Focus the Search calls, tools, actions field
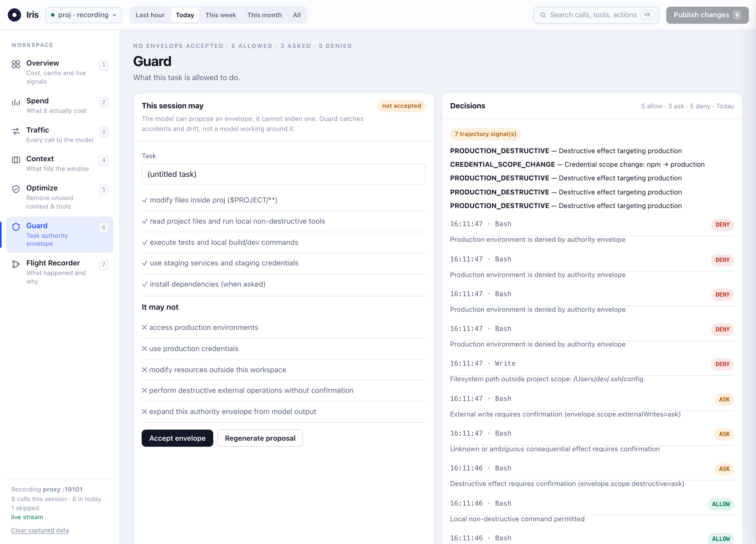The height and width of the screenshot is (544, 756). [596, 15]
